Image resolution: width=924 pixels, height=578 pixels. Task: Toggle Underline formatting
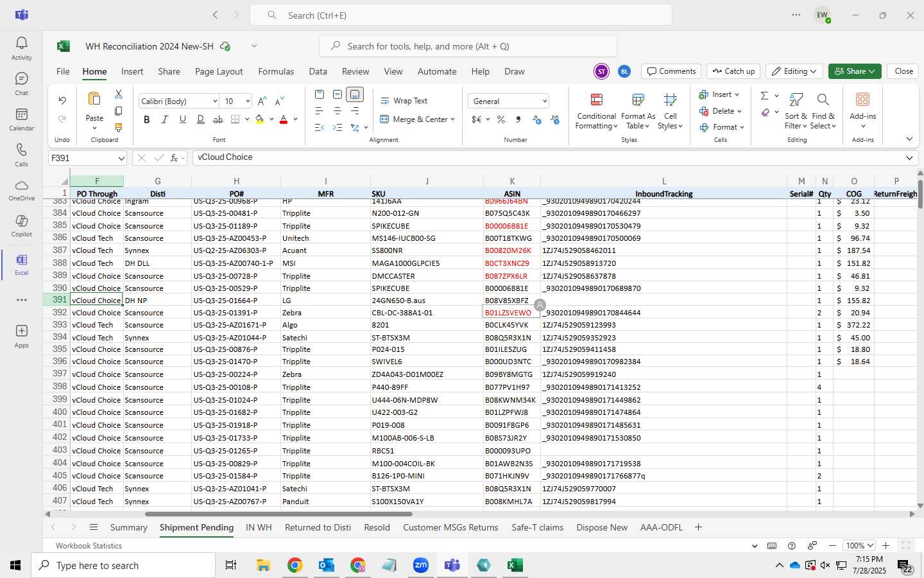click(x=183, y=119)
